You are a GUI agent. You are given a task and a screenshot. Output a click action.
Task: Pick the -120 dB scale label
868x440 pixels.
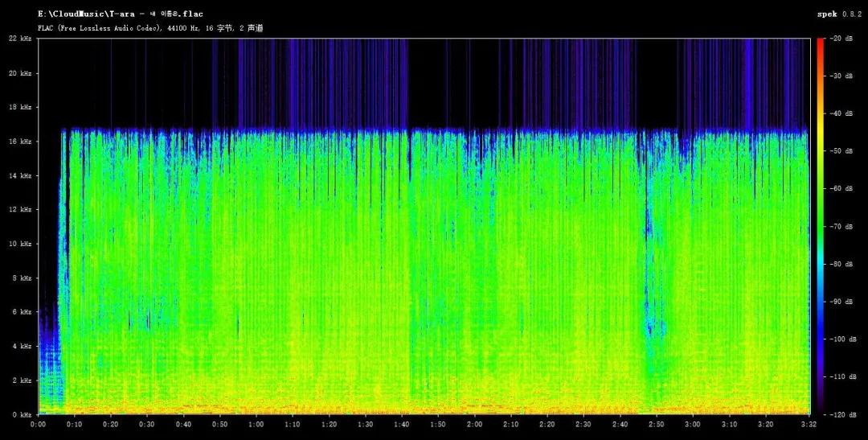(844, 414)
